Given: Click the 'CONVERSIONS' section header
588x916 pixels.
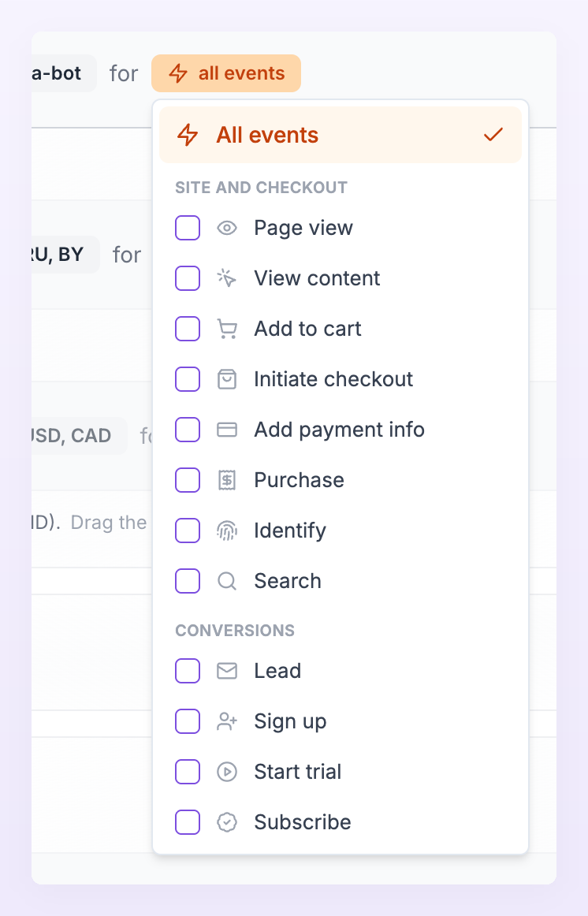Looking at the screenshot, I should pyautogui.click(x=235, y=631).
